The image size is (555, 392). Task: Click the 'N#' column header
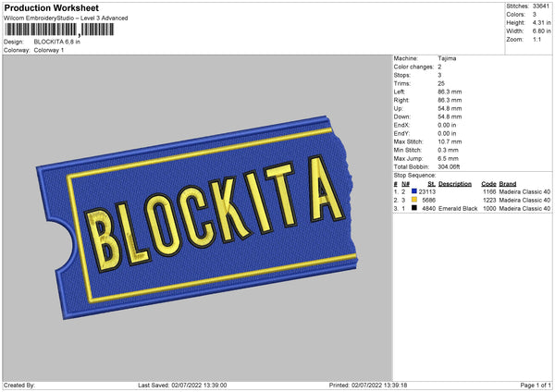pos(405,184)
